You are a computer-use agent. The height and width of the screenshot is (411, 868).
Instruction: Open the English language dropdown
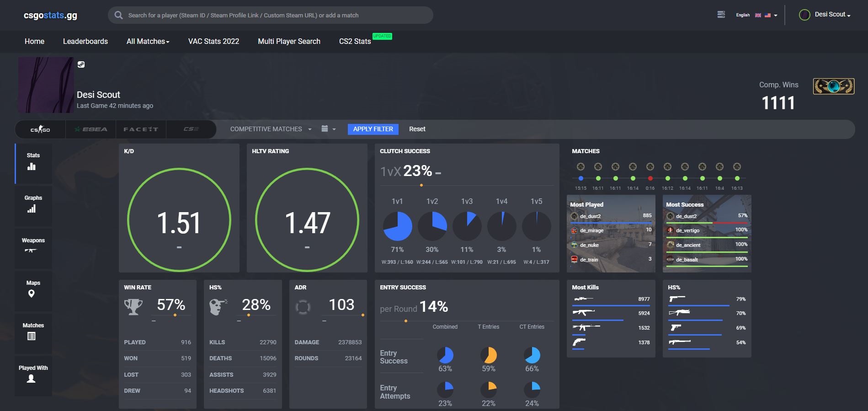[x=756, y=15]
